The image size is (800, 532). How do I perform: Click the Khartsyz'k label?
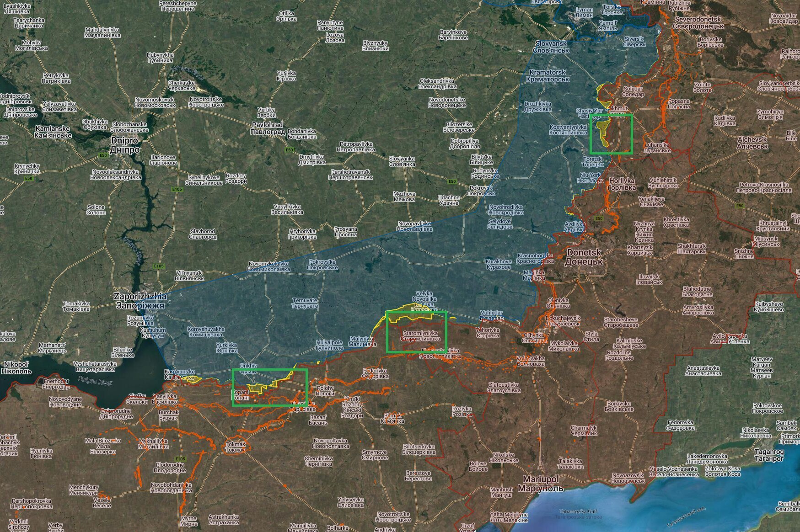click(x=640, y=250)
